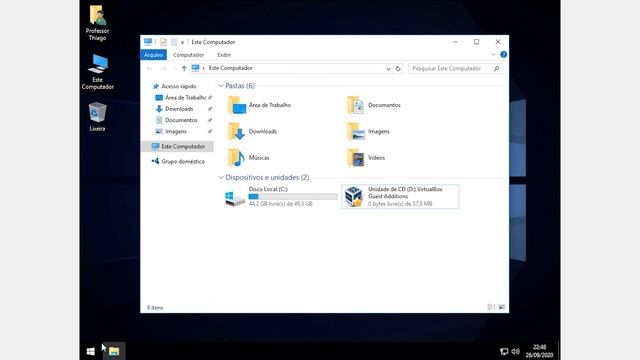Select Documentos in navigation pane
The height and width of the screenshot is (360, 640).
181,120
